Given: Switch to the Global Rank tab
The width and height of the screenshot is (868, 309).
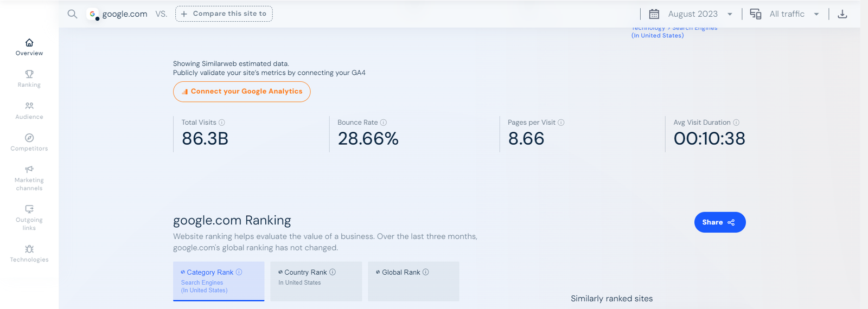Looking at the screenshot, I should click(x=413, y=281).
